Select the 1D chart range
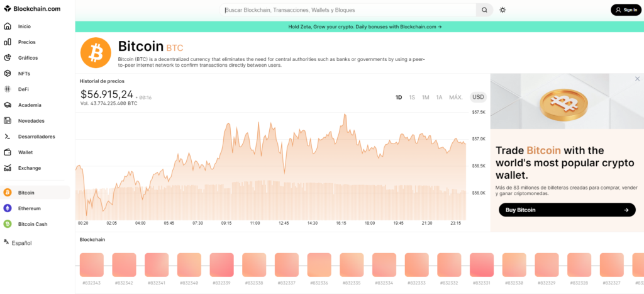 pyautogui.click(x=398, y=98)
